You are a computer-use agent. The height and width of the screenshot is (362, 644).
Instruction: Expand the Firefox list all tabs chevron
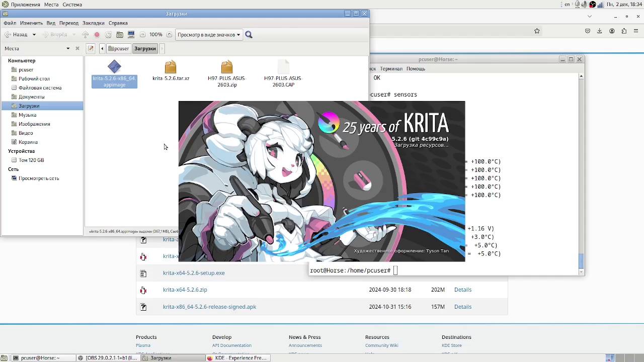coord(590,16)
